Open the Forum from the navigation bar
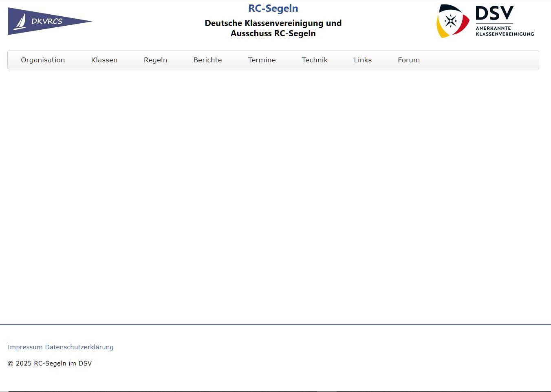The image size is (551, 392). (x=409, y=60)
